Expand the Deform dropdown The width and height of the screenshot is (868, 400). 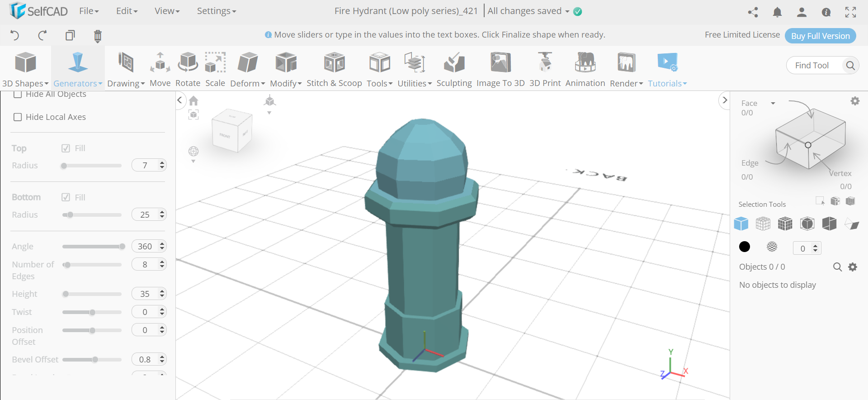tap(248, 83)
